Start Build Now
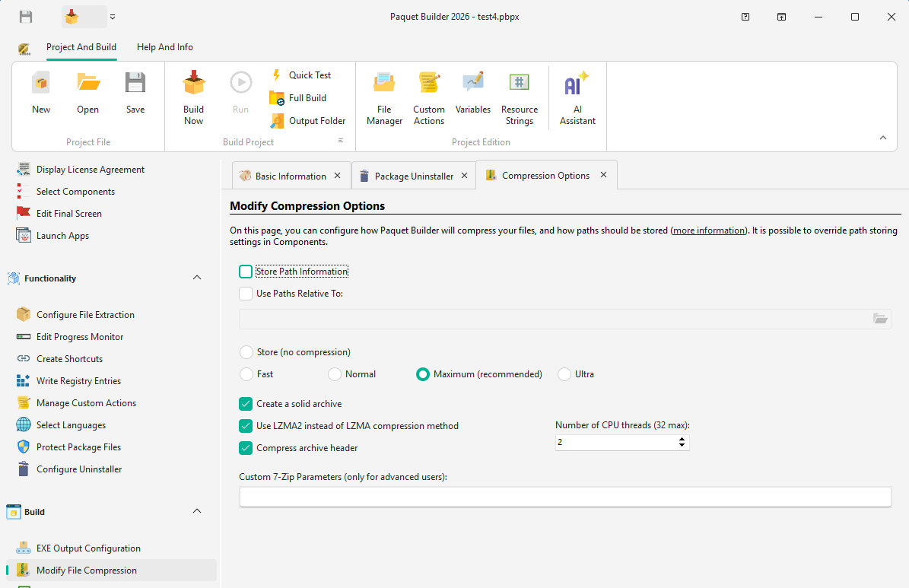The height and width of the screenshot is (588, 909). coord(193,95)
